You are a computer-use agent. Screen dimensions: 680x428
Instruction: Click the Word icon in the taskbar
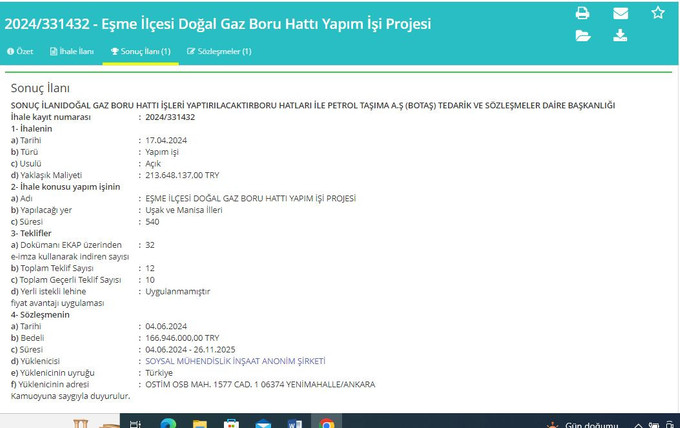(x=295, y=424)
